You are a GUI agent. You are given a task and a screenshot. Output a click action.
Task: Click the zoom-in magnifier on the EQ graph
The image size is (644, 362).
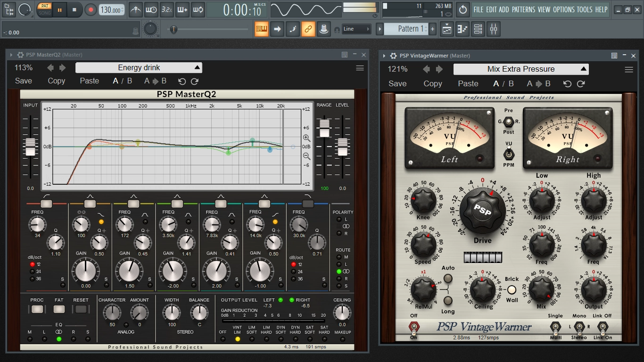[306, 138]
